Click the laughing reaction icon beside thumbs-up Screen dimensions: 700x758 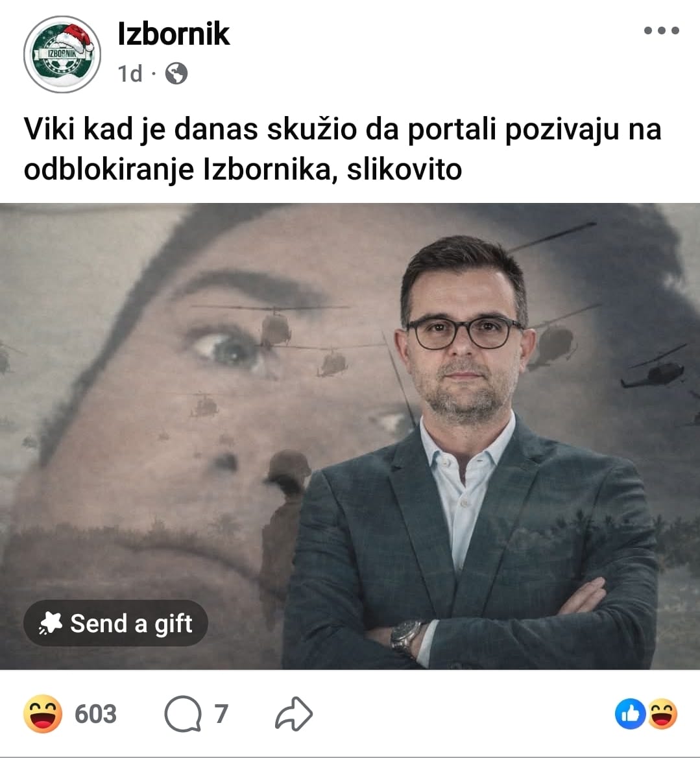coord(662,714)
